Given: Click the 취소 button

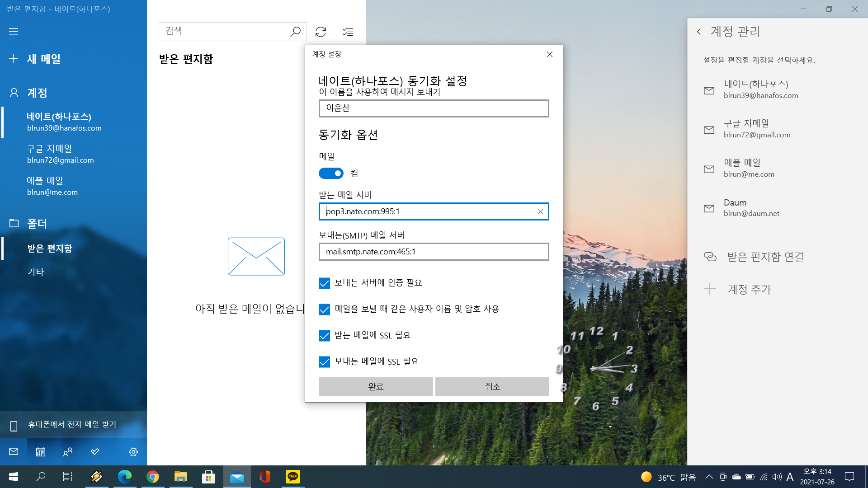Looking at the screenshot, I should click(492, 387).
